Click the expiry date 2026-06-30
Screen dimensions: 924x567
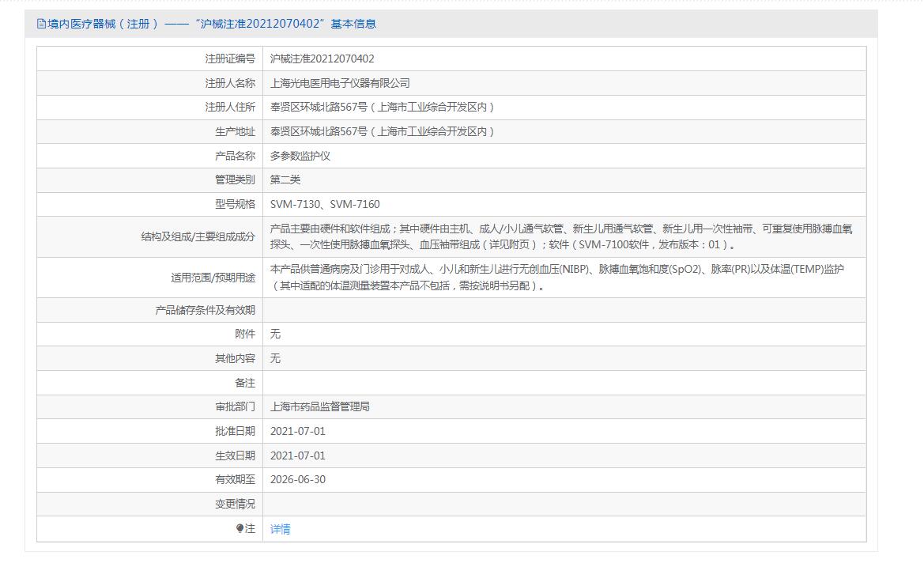pyautogui.click(x=297, y=479)
